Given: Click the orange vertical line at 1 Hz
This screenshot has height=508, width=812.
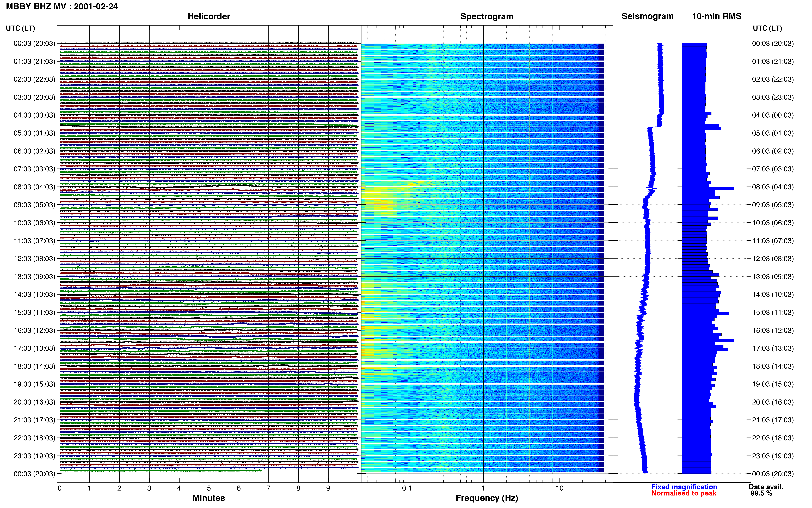Looking at the screenshot, I should tap(483, 258).
